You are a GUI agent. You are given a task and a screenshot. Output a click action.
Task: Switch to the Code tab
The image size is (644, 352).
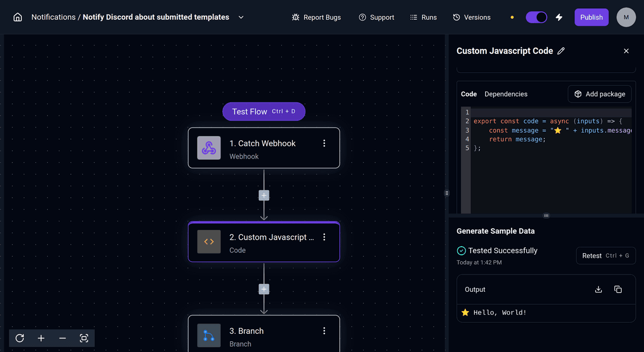click(x=469, y=94)
